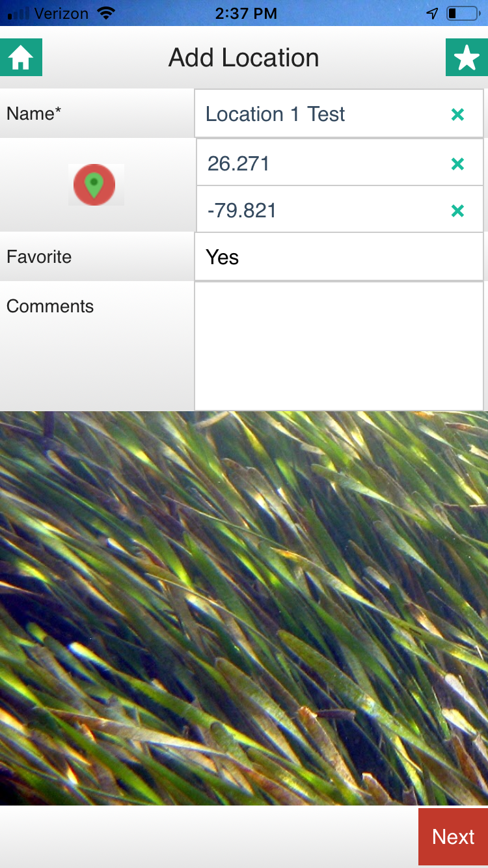The image size is (488, 868).
Task: Open the Favorite dropdown showing Yes
Action: pyautogui.click(x=339, y=257)
